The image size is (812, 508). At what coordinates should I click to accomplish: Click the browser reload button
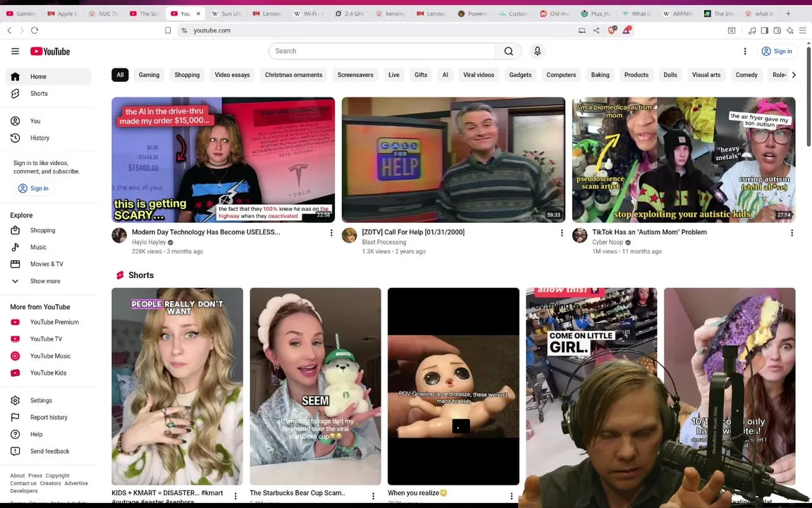pos(34,30)
